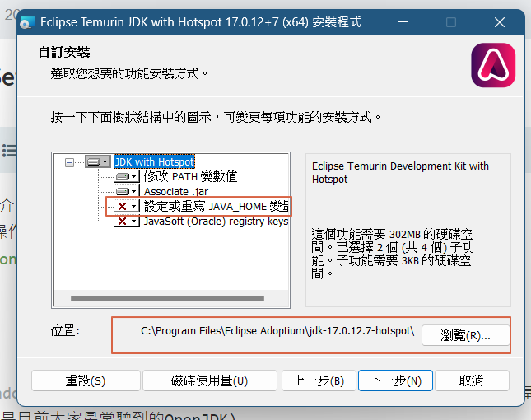Select the 設定或重寫 JAVA_HOME feature label
Screen dimensions: 531x420
[x=216, y=206]
